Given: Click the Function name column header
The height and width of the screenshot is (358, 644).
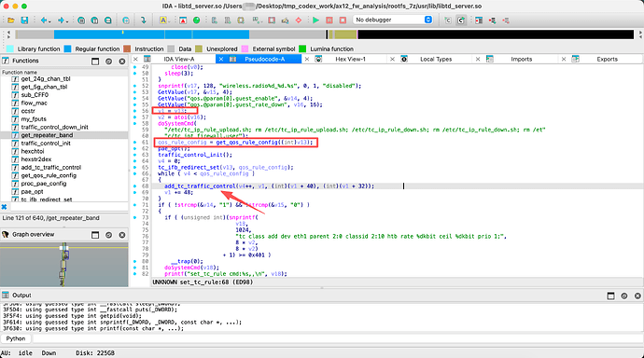Looking at the screenshot, I should click(x=64, y=72).
